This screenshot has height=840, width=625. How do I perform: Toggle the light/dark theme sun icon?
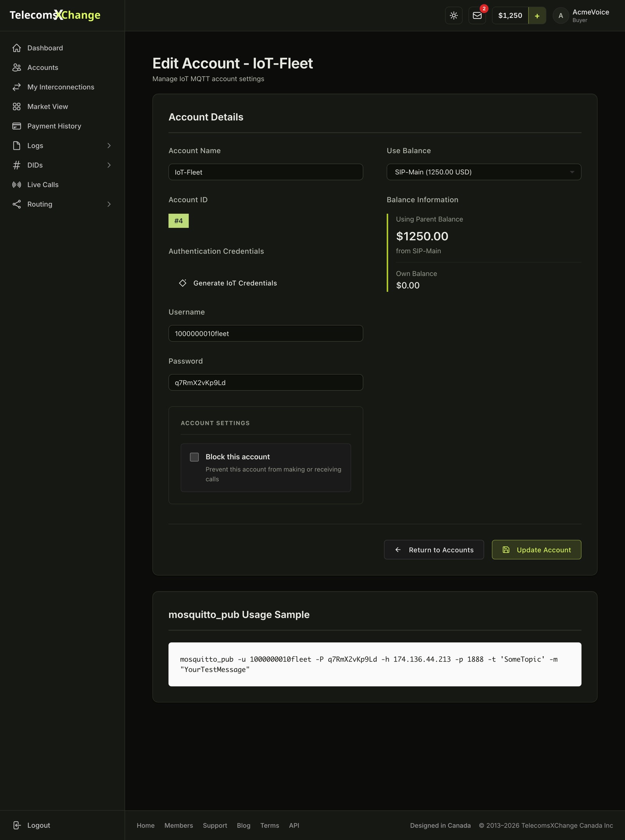(454, 16)
